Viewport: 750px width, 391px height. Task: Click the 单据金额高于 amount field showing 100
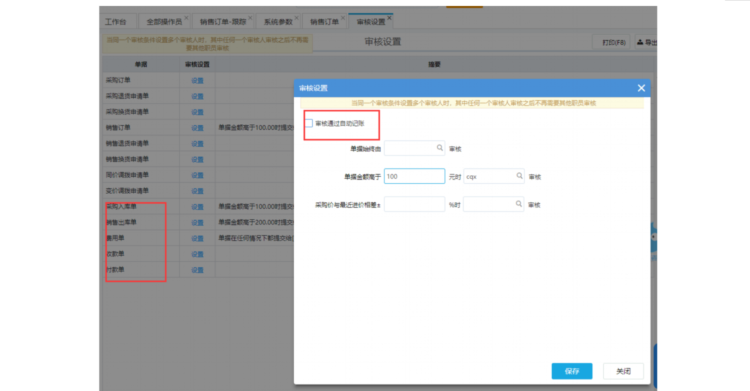414,176
